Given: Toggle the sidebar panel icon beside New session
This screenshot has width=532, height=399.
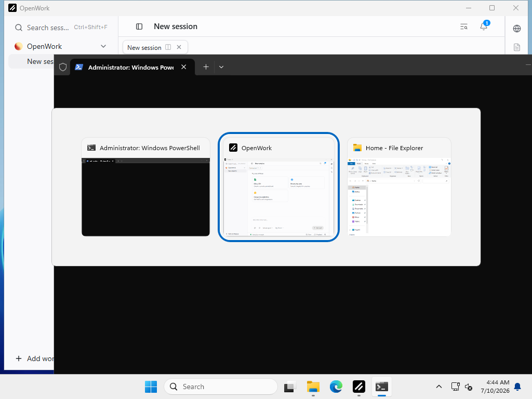Looking at the screenshot, I should point(139,26).
